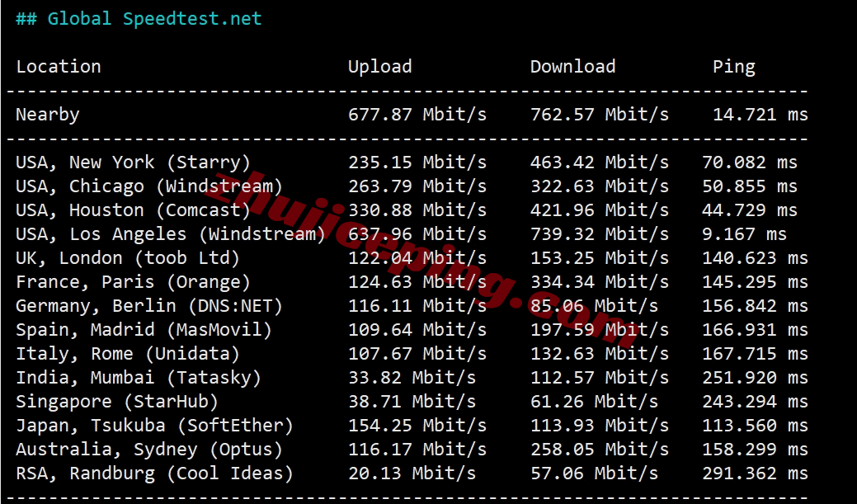Click the France, Paris (Orange) entry
857x504 pixels.
(133, 282)
